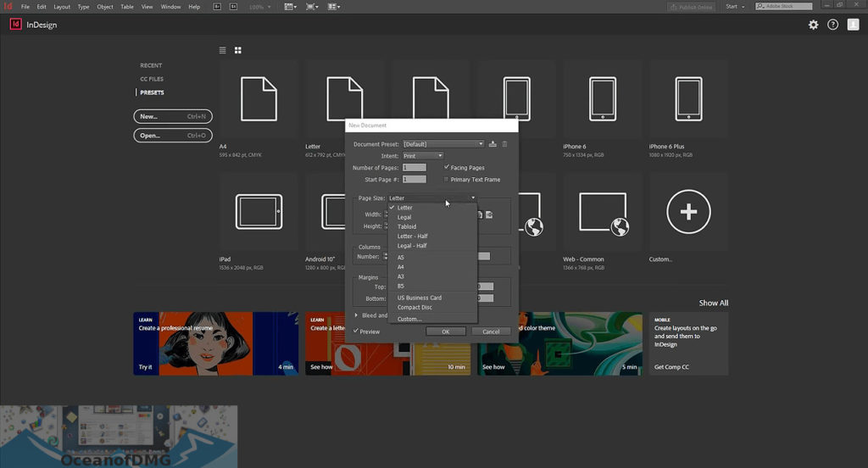This screenshot has width=868, height=468.
Task: Open the Table menu
Action: 127,7
